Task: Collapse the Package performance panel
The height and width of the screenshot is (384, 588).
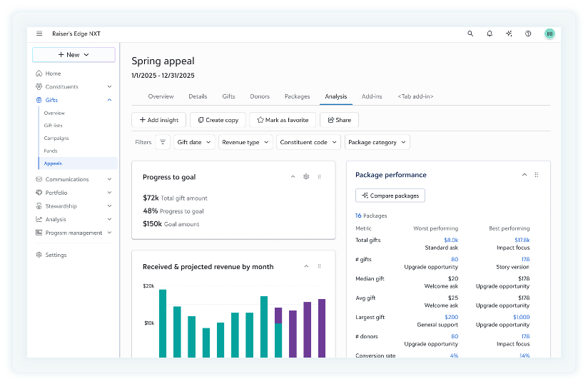Action: 524,175
